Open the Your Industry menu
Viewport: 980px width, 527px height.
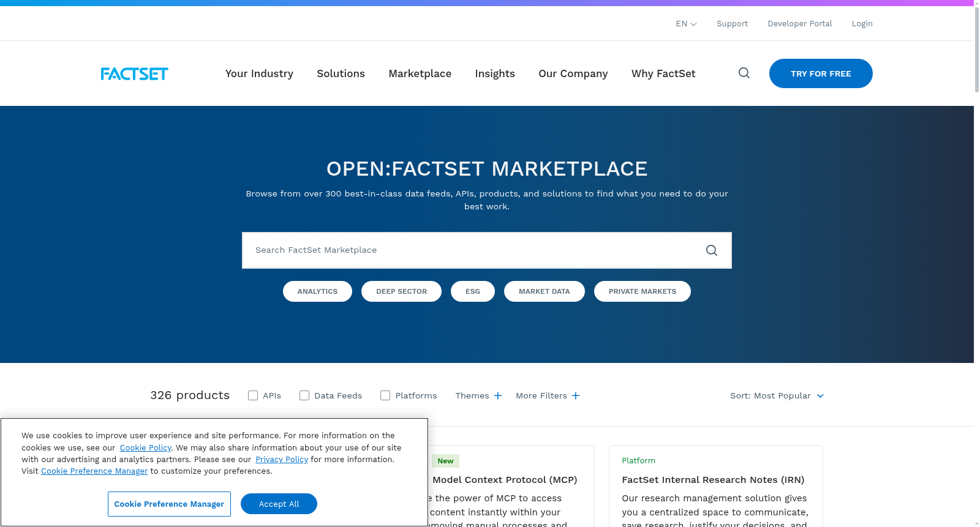point(259,73)
